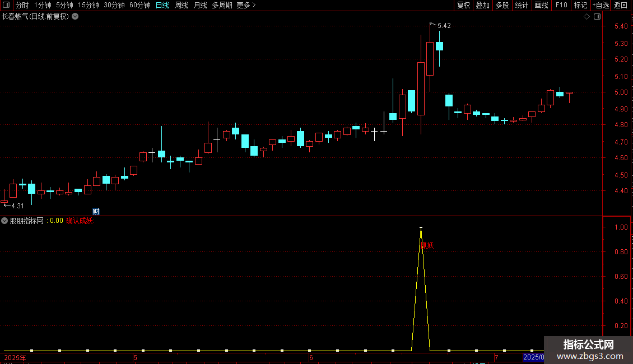
Task: Select the 5分钟 period tab
Action: [x=64, y=5]
